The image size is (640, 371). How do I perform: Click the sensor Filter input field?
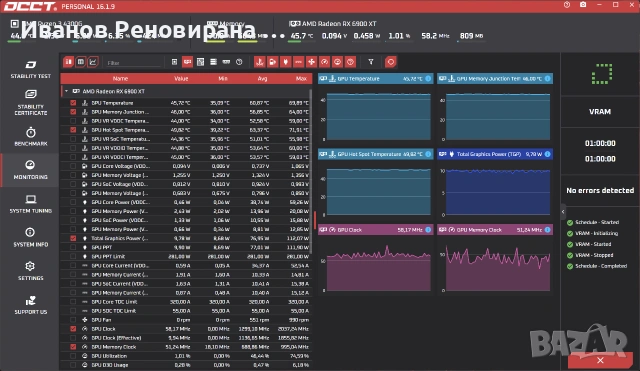(133, 63)
